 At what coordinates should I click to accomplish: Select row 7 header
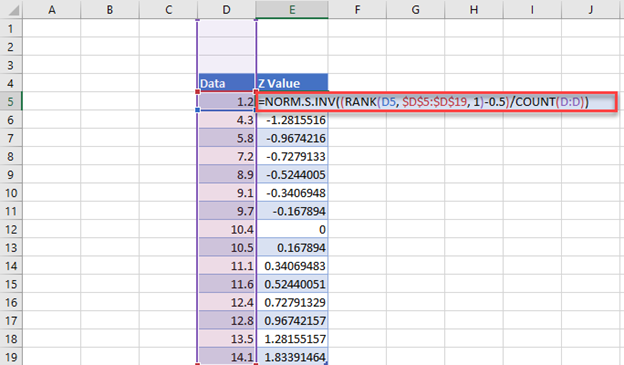[11, 138]
